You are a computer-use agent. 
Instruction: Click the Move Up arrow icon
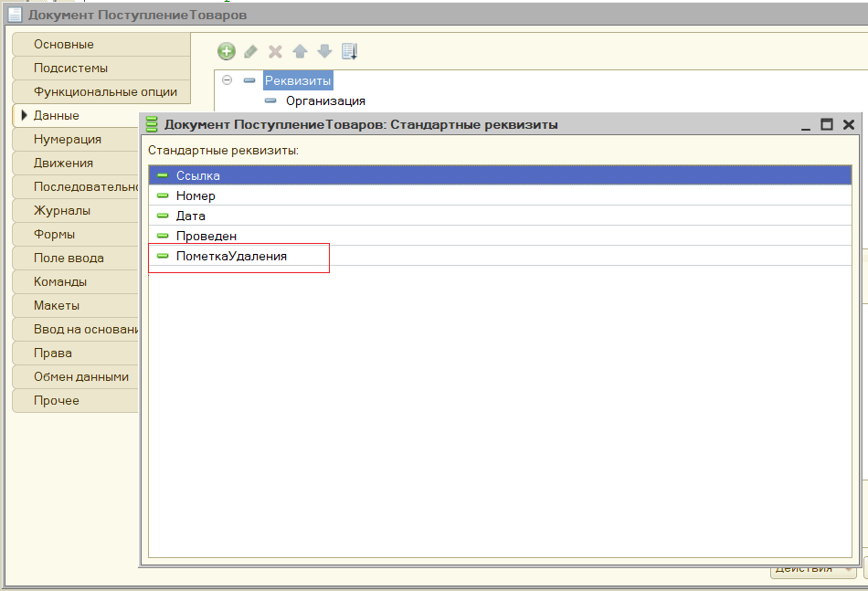coord(300,52)
